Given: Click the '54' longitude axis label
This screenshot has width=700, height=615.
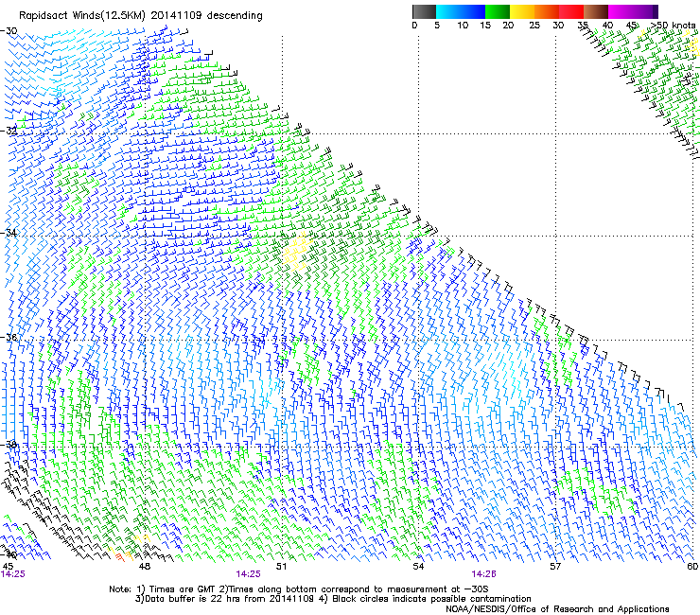Looking at the screenshot, I should 418,567.
